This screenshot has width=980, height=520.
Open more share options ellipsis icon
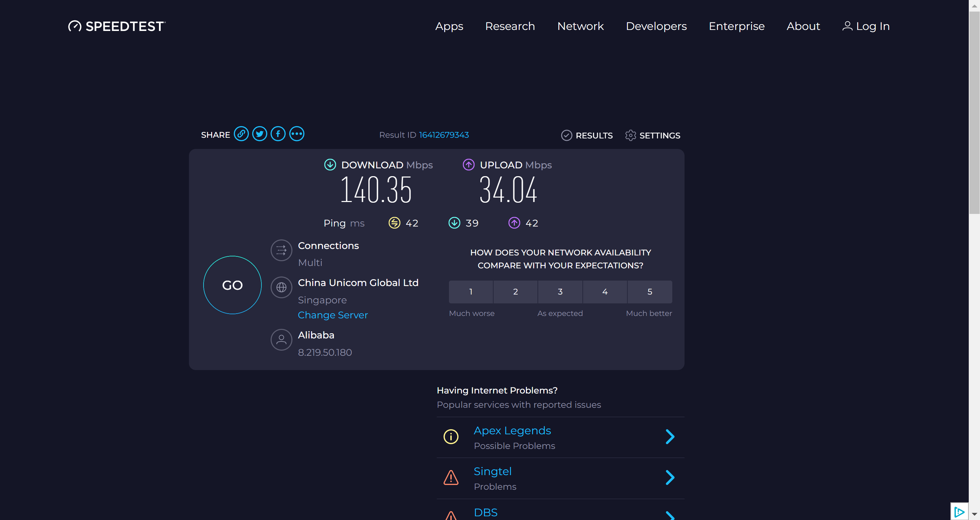[297, 134]
